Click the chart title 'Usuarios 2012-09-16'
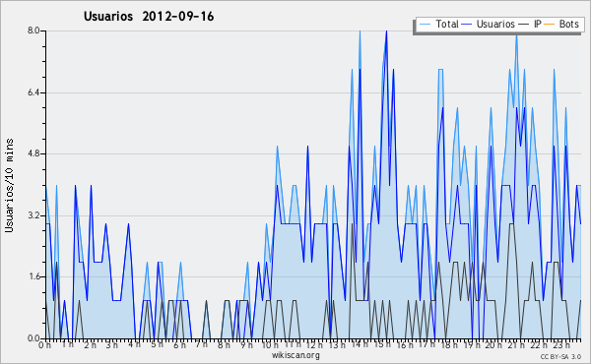The image size is (591, 364). coord(149,17)
